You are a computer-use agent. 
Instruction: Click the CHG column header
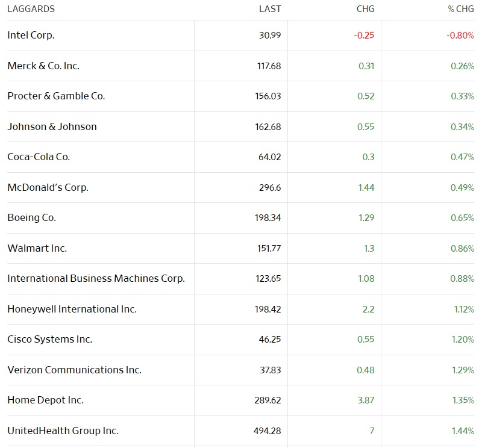point(365,9)
